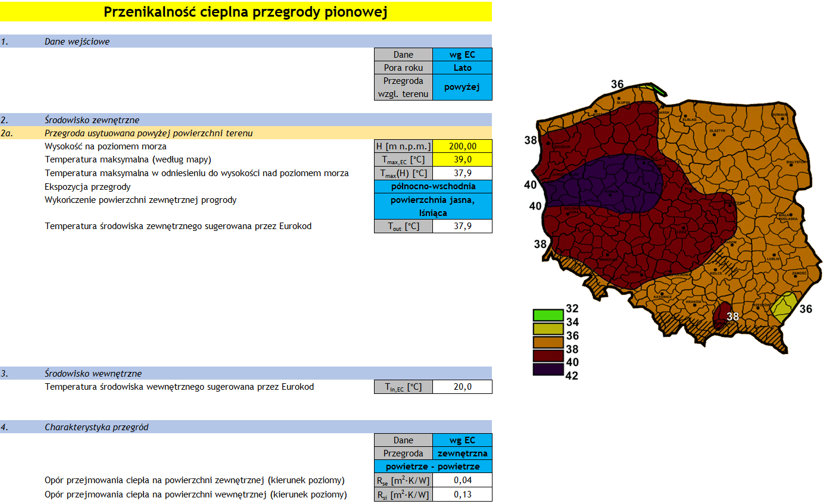Click the R se value cell showing 0,04

(462, 480)
